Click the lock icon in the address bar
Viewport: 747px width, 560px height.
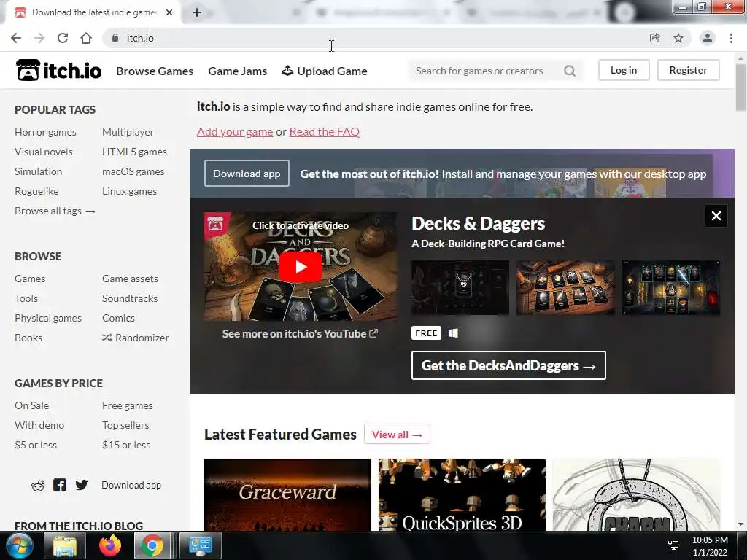(x=115, y=38)
